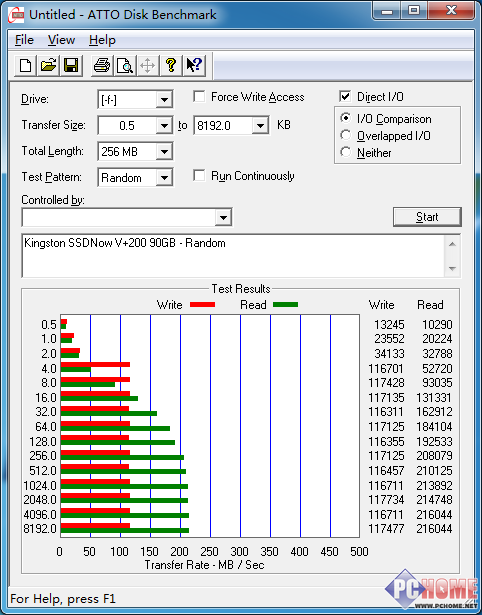Click the read value 216044 for 4096.0
The height and width of the screenshot is (615, 482).
(434, 514)
